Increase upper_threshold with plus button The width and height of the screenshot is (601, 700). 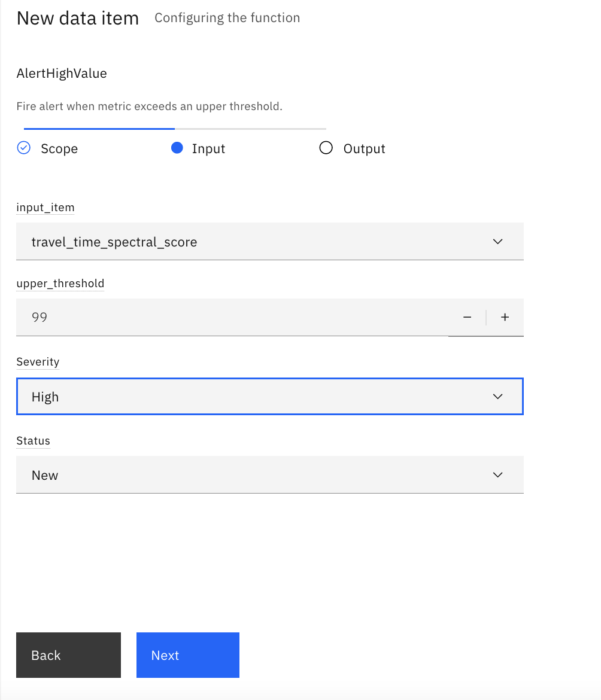point(505,318)
